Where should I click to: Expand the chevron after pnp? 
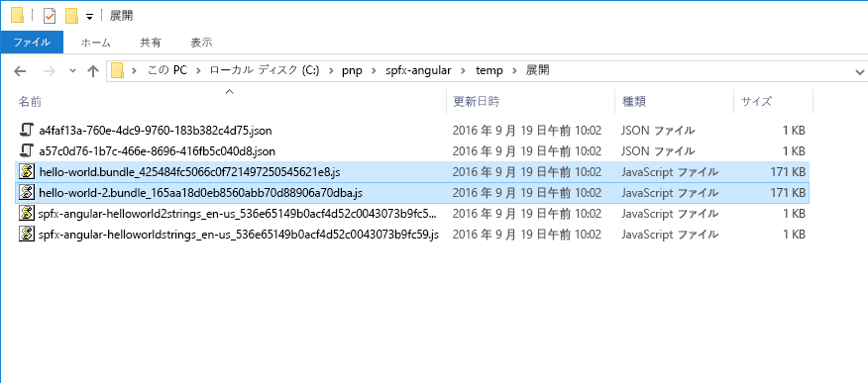(x=374, y=70)
